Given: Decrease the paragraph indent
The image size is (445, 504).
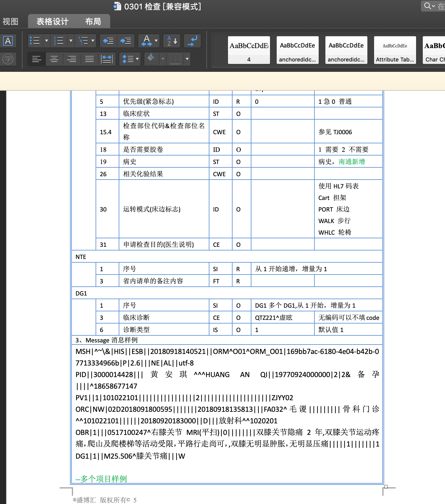Looking at the screenshot, I should [x=108, y=41].
